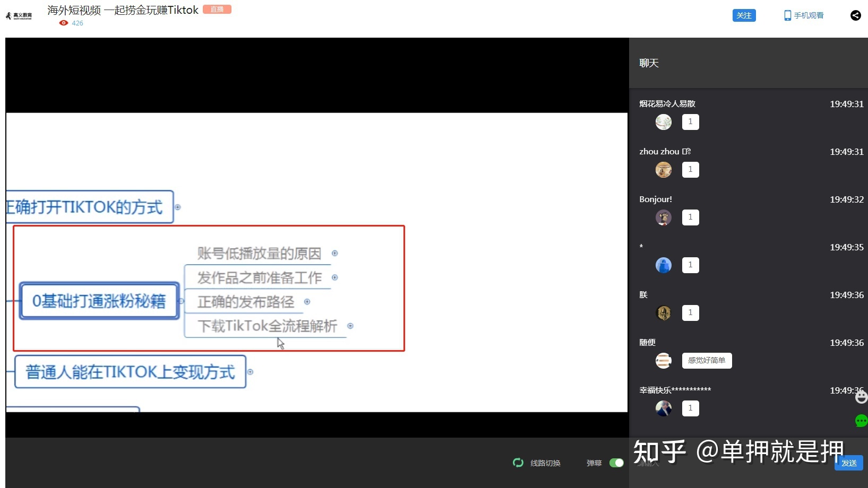
Task: Click the 关注 follow button
Action: (x=744, y=15)
